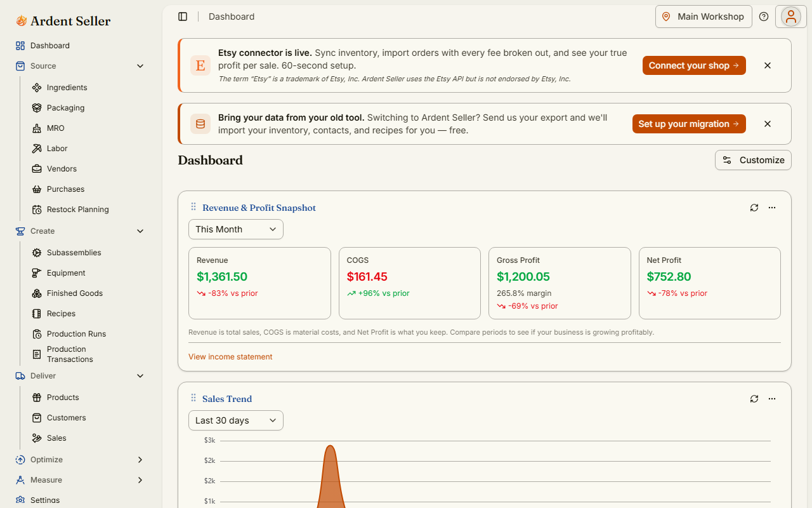Collapse the Deliver section chevron
The image size is (812, 508).
140,376
